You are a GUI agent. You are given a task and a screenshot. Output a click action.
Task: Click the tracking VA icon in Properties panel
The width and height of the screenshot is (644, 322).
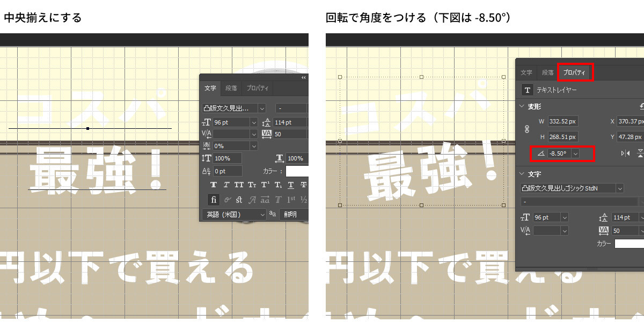click(604, 230)
